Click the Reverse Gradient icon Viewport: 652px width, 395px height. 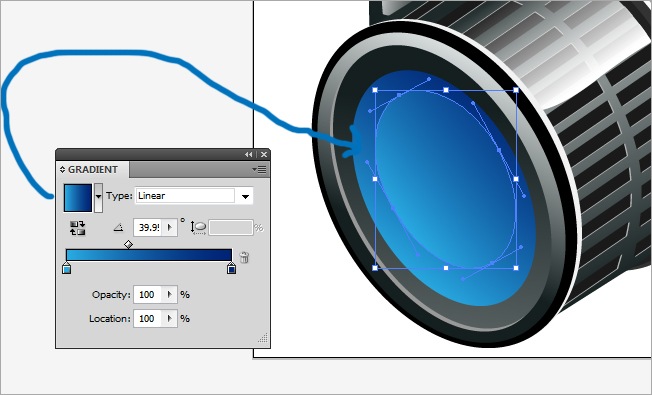77,228
